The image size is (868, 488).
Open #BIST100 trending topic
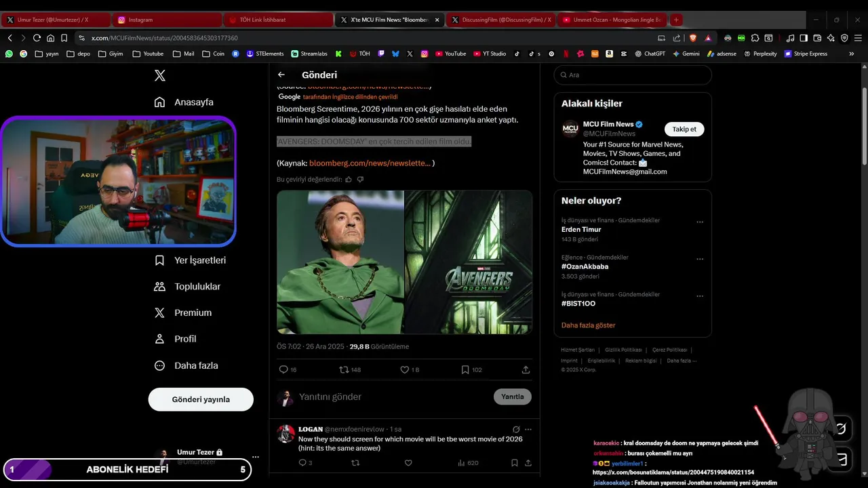point(578,304)
